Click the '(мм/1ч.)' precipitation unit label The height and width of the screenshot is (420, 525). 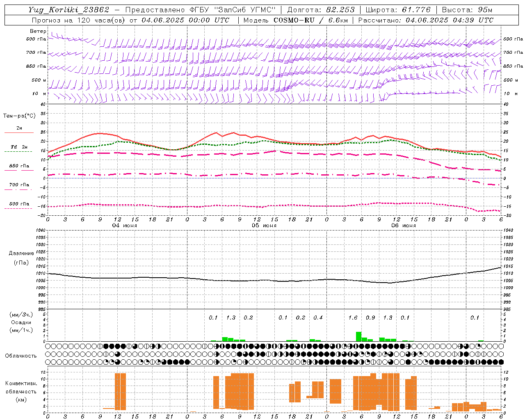pyautogui.click(x=21, y=330)
